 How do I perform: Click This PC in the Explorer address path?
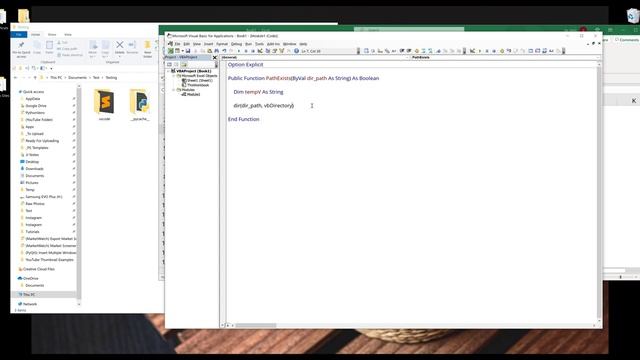pyautogui.click(x=56, y=78)
